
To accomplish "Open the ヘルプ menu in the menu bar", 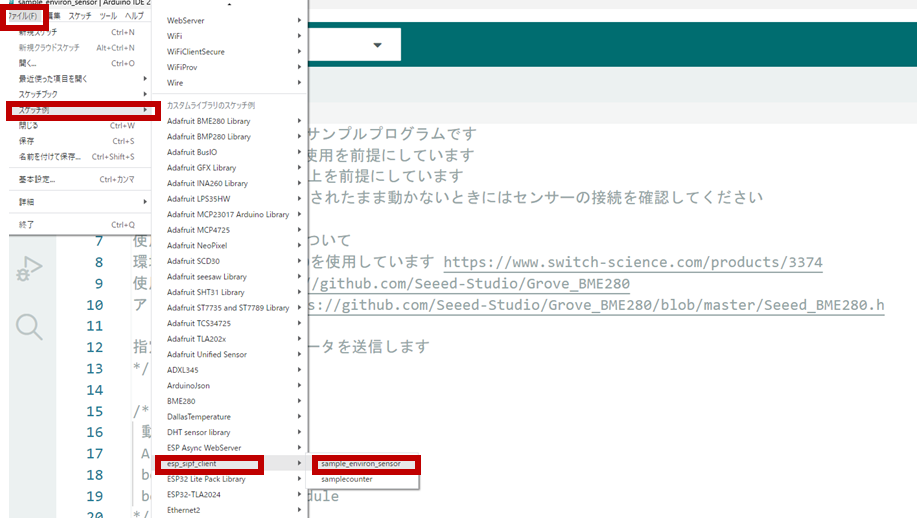I will point(134,16).
